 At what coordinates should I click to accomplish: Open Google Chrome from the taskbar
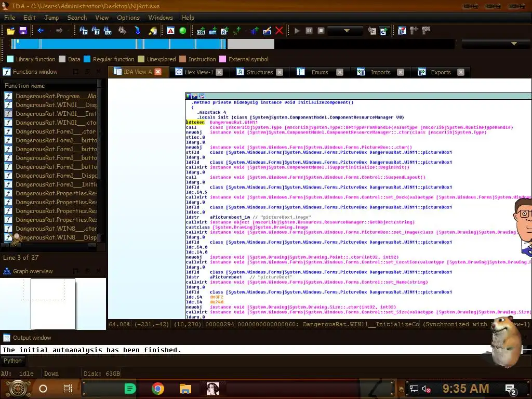coord(158,389)
